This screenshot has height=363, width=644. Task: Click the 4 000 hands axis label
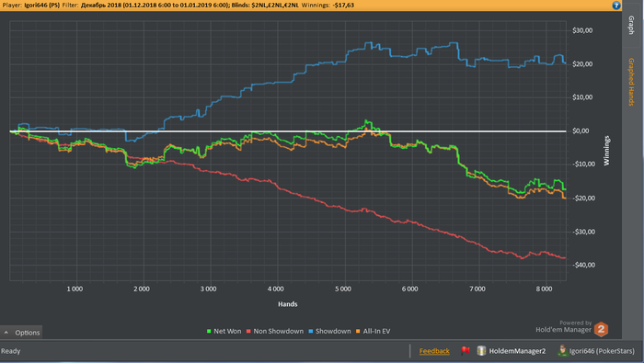[276, 289]
